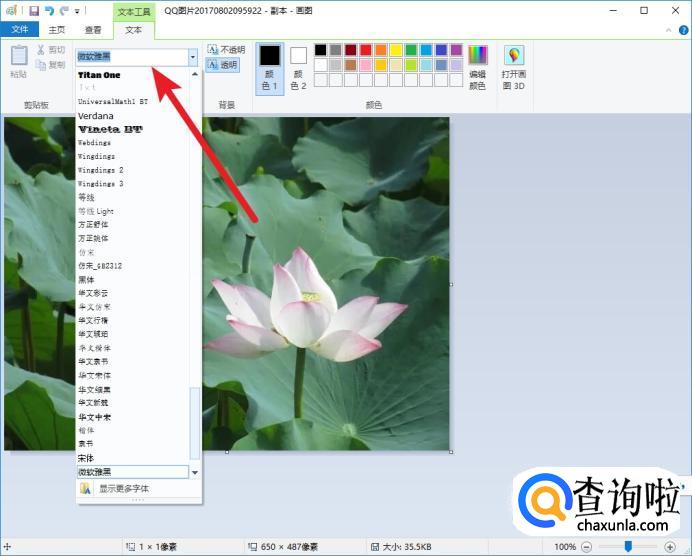Pick the red swatch in color palette
Viewport: 692px width, 556px height.
pyautogui.click(x=366, y=50)
